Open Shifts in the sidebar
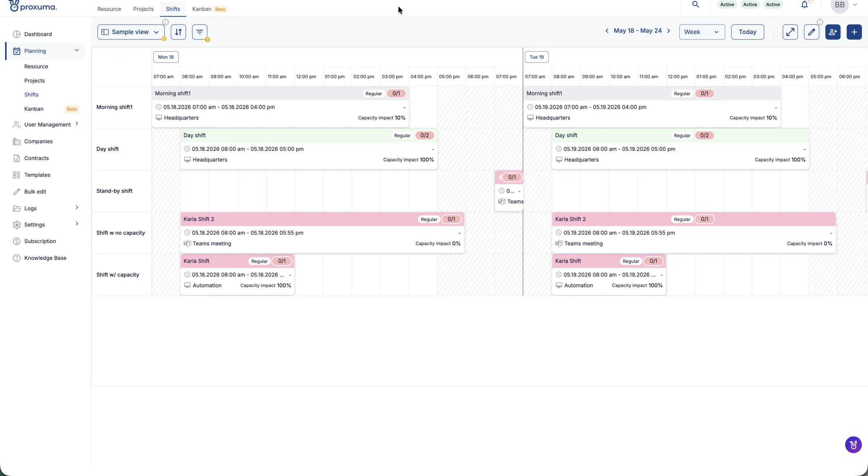Screen dimensions: 868x476 31,94
